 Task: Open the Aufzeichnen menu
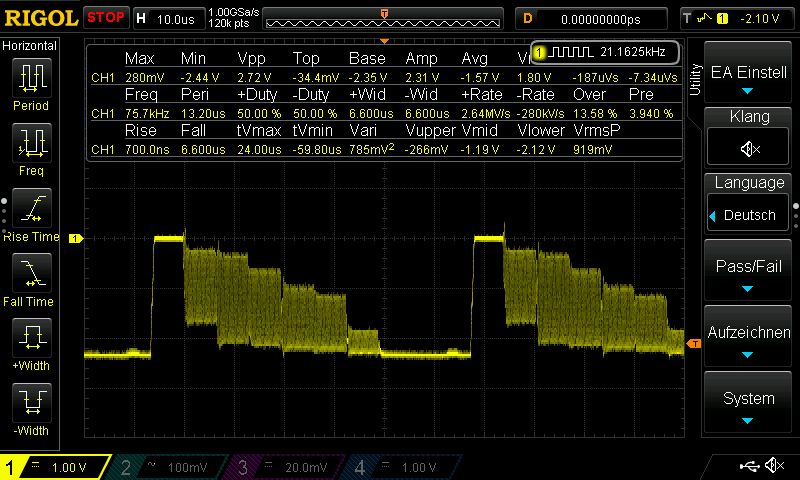(749, 340)
